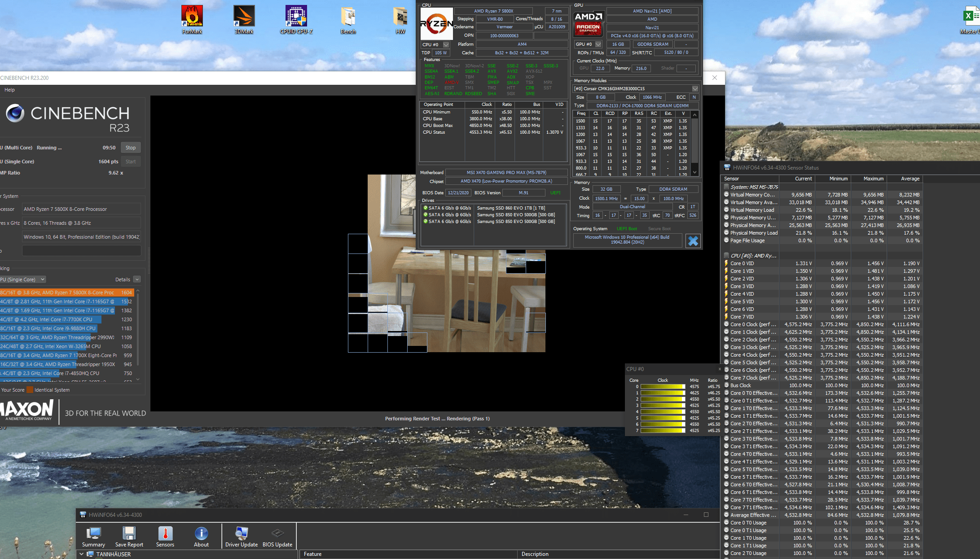The height and width of the screenshot is (559, 980).
Task: Click the TANNHÄUSER computer tree icon
Action: [x=90, y=554]
